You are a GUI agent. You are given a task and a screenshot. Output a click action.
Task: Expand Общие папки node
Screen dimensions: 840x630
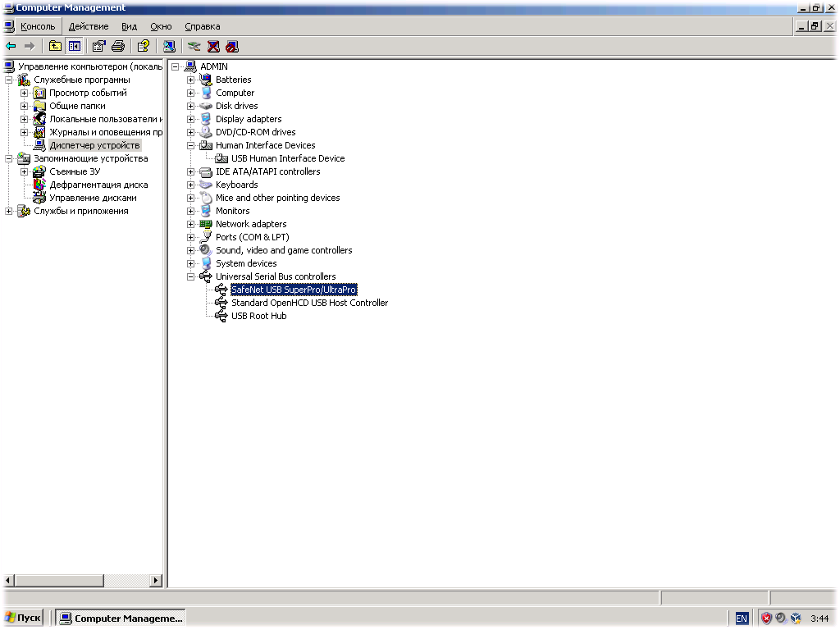click(x=24, y=106)
